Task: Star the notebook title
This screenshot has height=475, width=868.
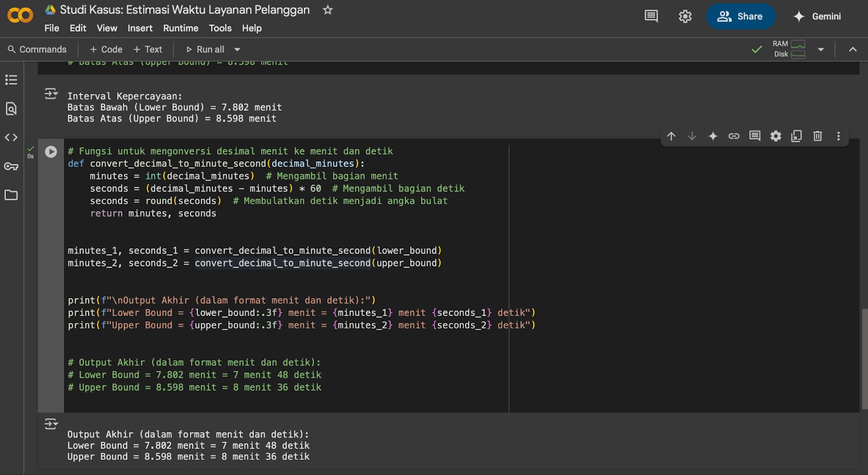Action: (328, 10)
